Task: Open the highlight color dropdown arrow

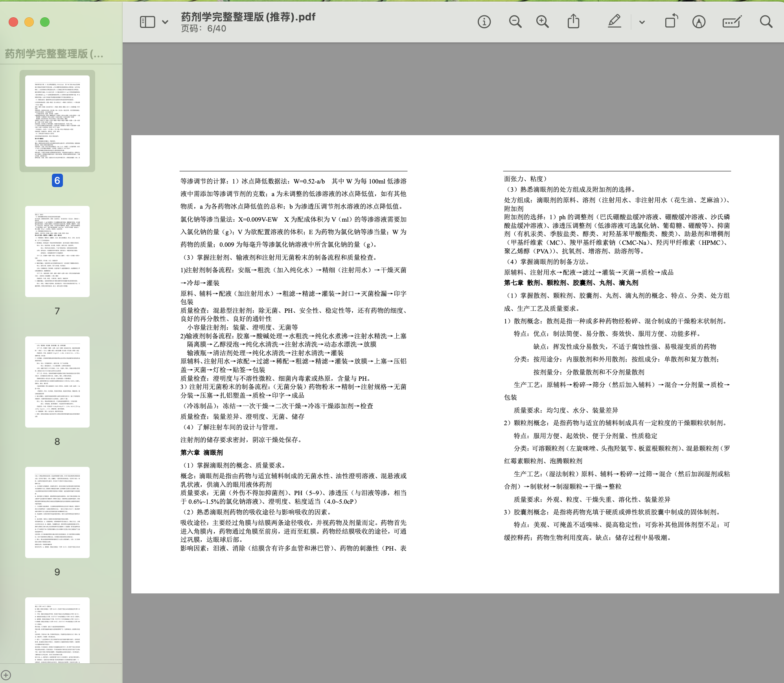Action: (x=642, y=22)
